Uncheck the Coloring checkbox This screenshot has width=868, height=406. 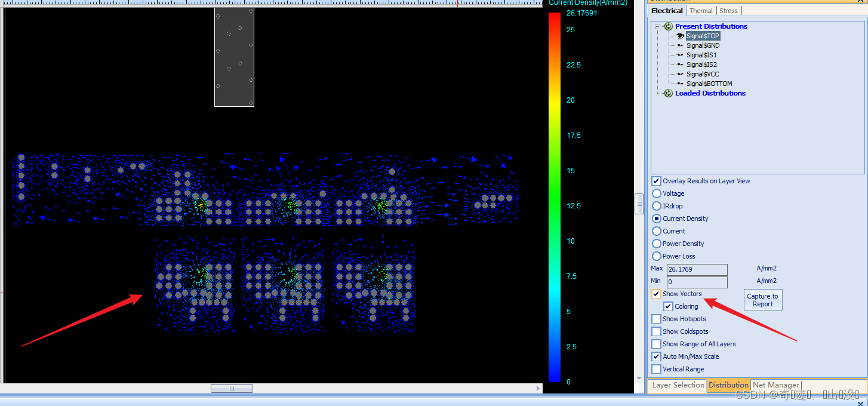click(669, 306)
